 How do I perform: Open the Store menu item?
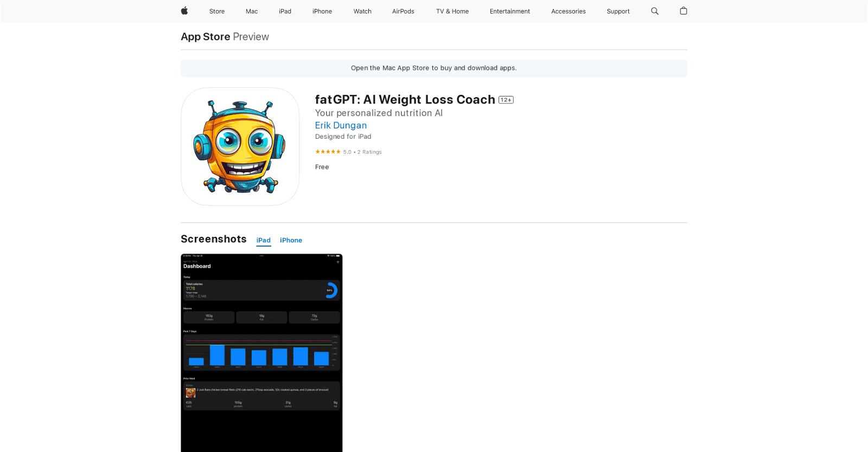(x=217, y=11)
